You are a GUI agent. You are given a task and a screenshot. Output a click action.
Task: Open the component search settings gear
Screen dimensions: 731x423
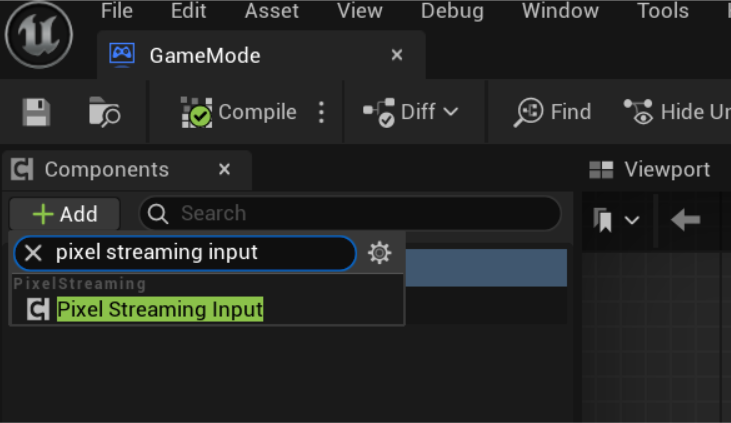379,253
